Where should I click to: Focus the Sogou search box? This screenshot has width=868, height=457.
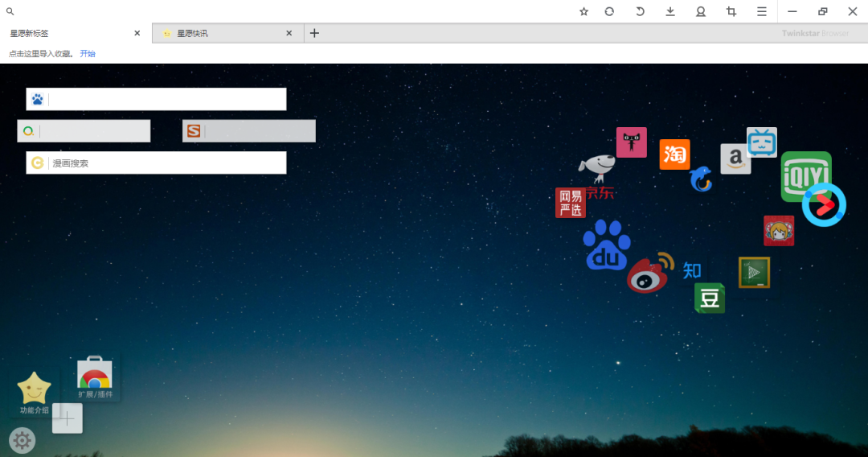tap(249, 131)
